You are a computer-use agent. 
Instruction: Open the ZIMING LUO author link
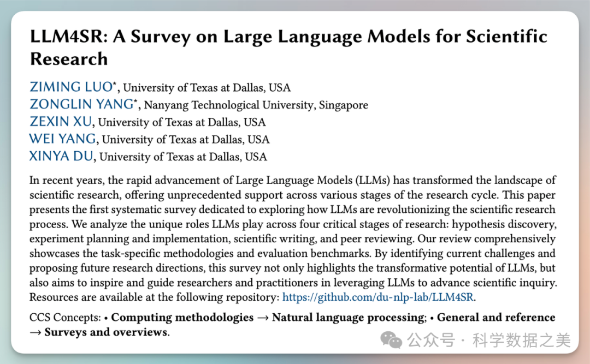pos(70,87)
